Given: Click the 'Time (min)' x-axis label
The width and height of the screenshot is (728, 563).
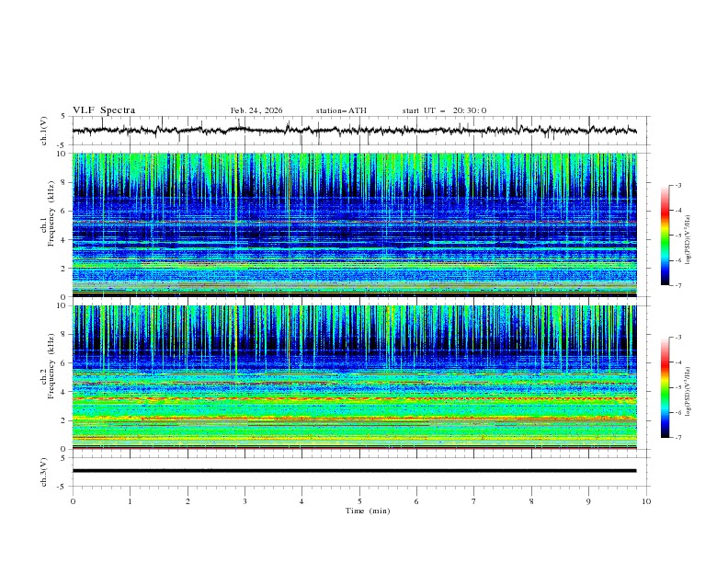Looking at the screenshot, I should click(368, 511).
